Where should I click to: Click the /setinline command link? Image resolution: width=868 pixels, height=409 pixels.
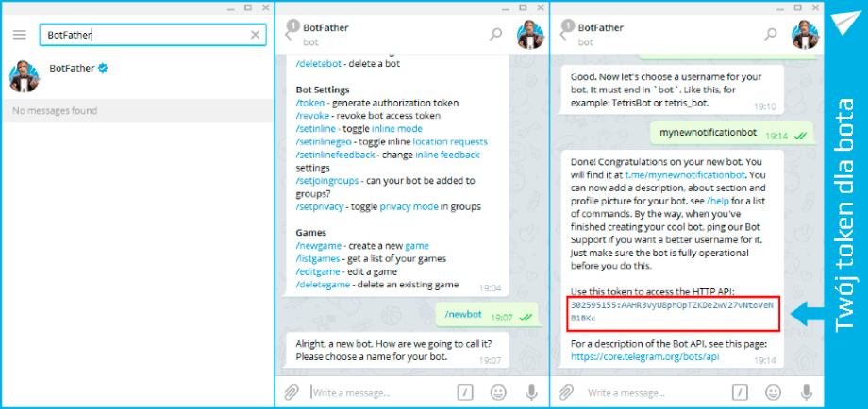(x=315, y=129)
